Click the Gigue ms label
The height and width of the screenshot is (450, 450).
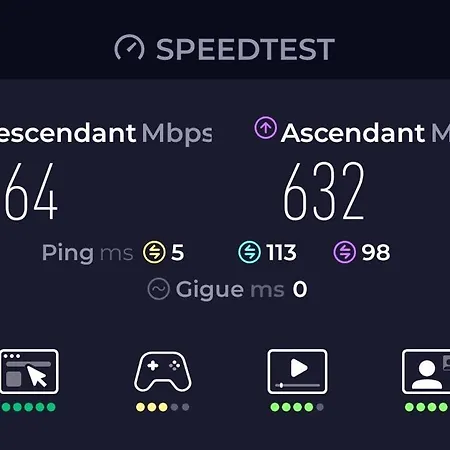click(x=230, y=289)
